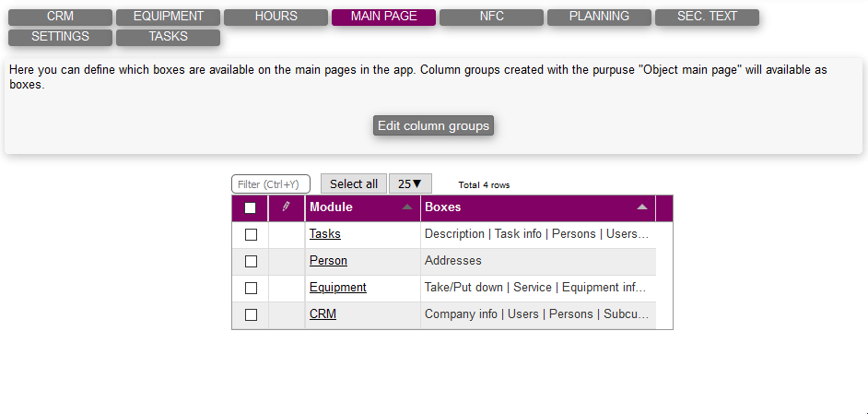Switch to the CRM tab
Viewport: 868px width, 414px height.
(x=60, y=17)
